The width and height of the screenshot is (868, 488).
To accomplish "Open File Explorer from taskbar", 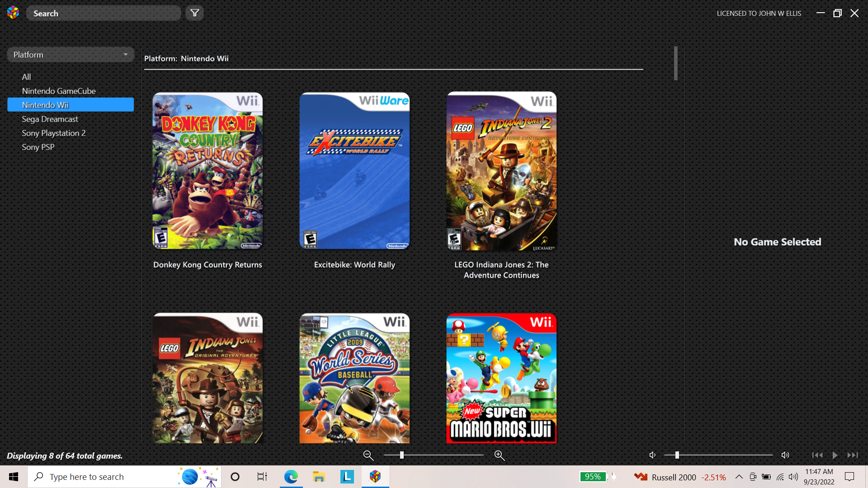I will 319,477.
